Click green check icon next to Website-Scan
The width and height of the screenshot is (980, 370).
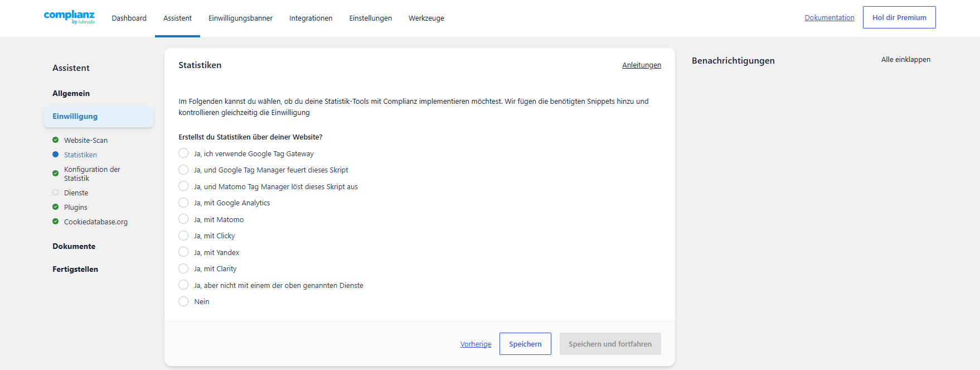coord(55,140)
